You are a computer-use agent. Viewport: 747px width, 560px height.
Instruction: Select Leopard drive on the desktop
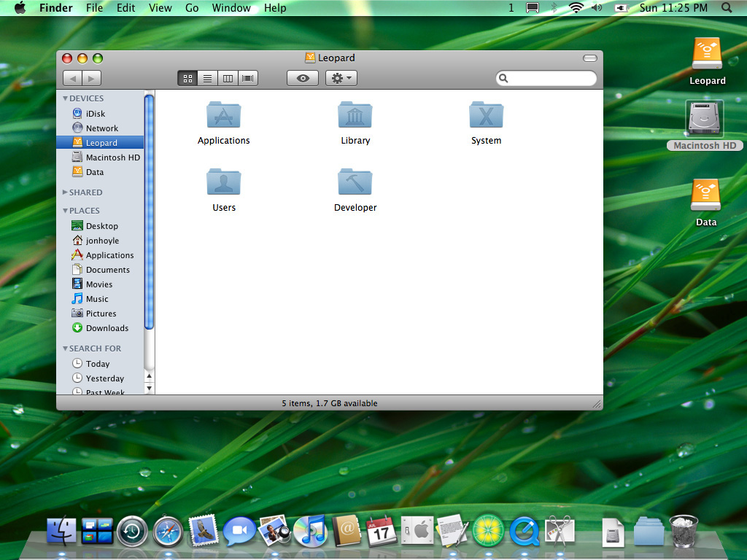click(707, 61)
